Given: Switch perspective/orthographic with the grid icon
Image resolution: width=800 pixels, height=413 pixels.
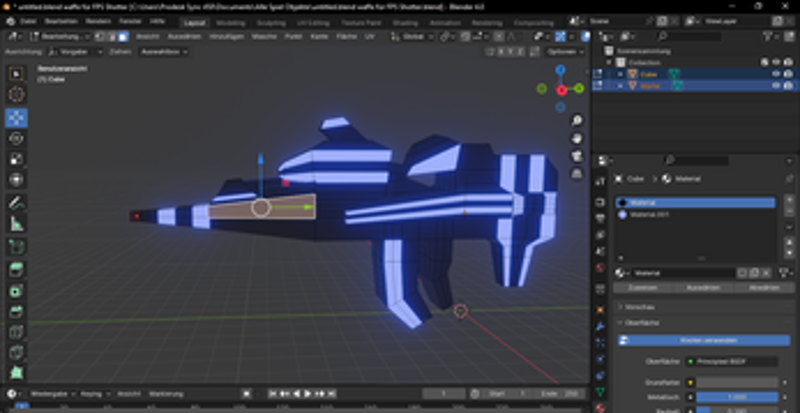Looking at the screenshot, I should click(x=577, y=174).
